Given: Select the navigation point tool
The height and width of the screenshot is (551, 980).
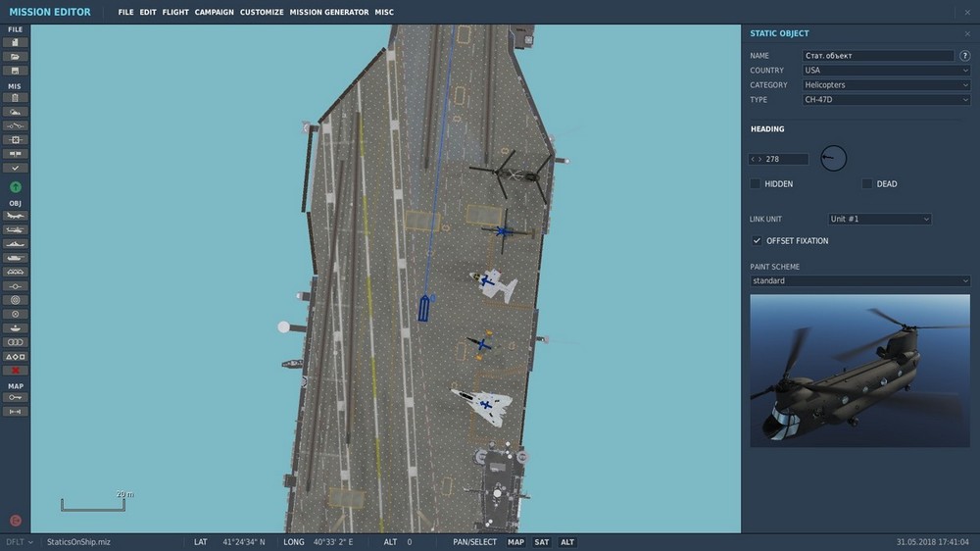Looking at the screenshot, I should pos(15,286).
